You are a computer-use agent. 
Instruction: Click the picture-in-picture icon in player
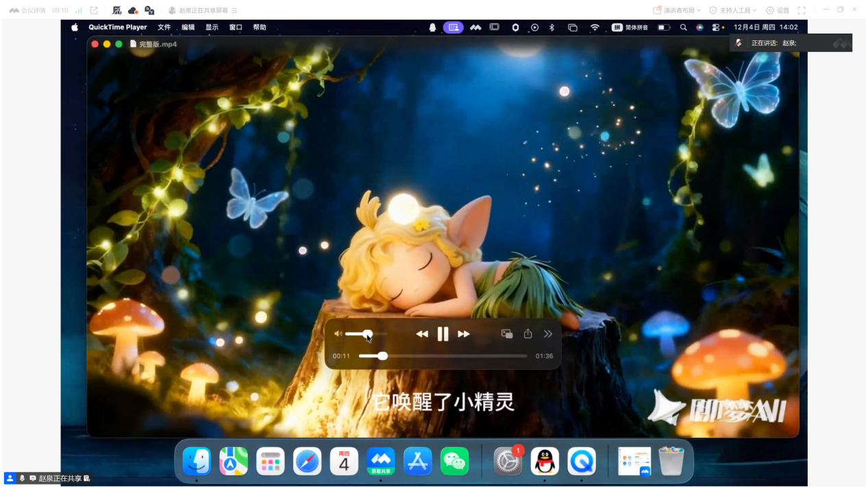point(507,334)
